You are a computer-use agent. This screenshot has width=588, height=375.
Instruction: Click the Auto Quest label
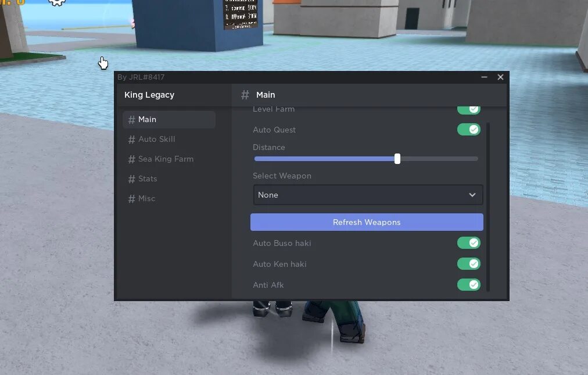(274, 130)
